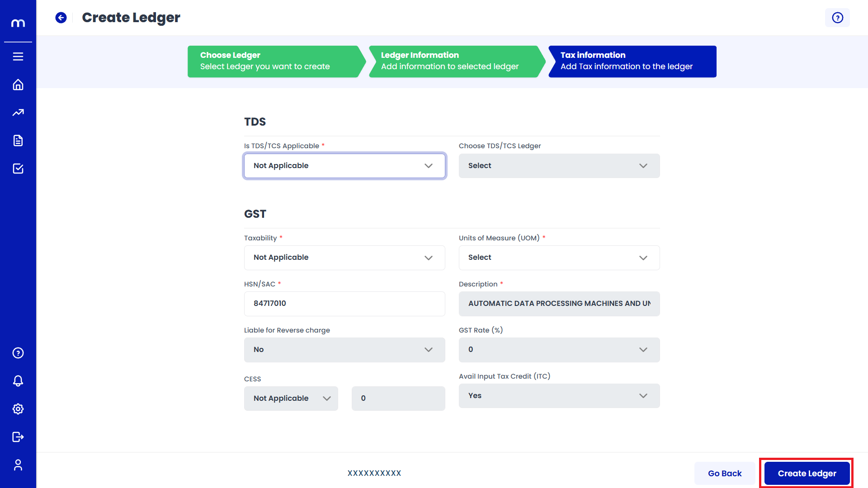Viewport: 868px width, 488px height.
Task: Open the hamburger menu in sidebar
Action: 18,56
